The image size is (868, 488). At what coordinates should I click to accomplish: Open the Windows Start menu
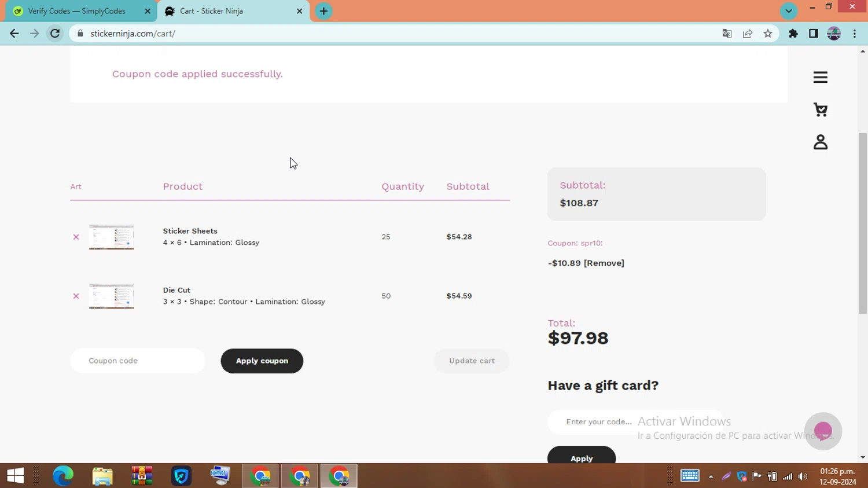pyautogui.click(x=16, y=476)
